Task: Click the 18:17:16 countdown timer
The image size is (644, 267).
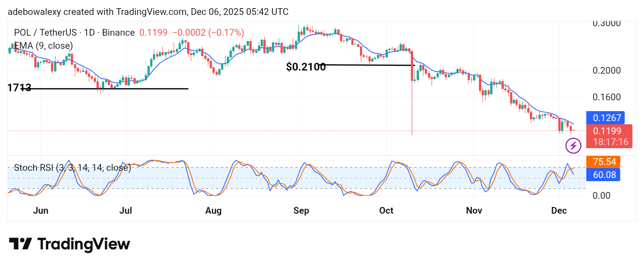Action: (x=610, y=142)
